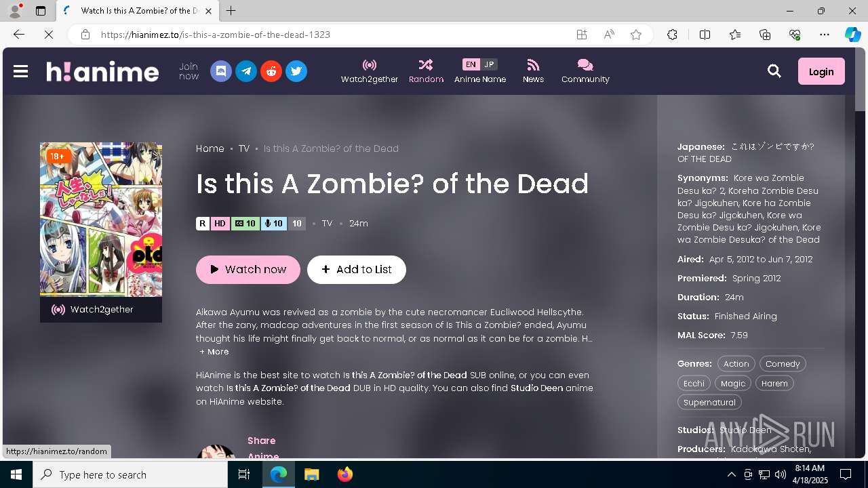Open Browser essentials
The image size is (868, 488).
click(795, 35)
